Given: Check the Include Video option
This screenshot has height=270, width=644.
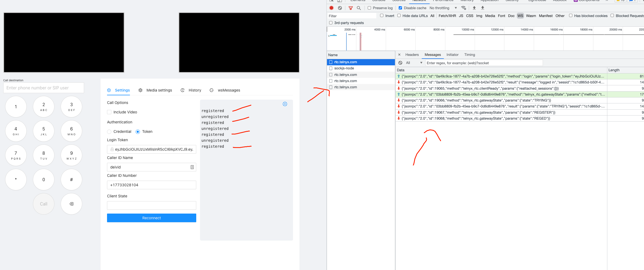Looking at the screenshot, I should pos(109,112).
